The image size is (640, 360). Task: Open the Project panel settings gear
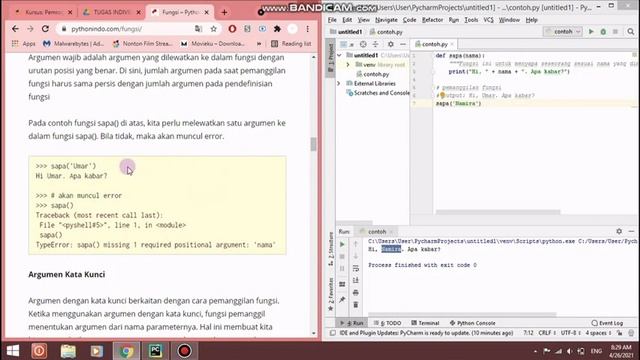[391, 44]
